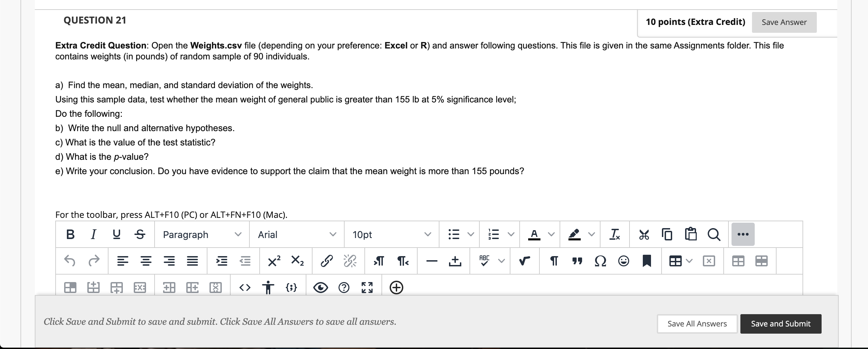Screen dimensions: 868x349
Task: Add content with plus circle icon
Action: [396, 288]
